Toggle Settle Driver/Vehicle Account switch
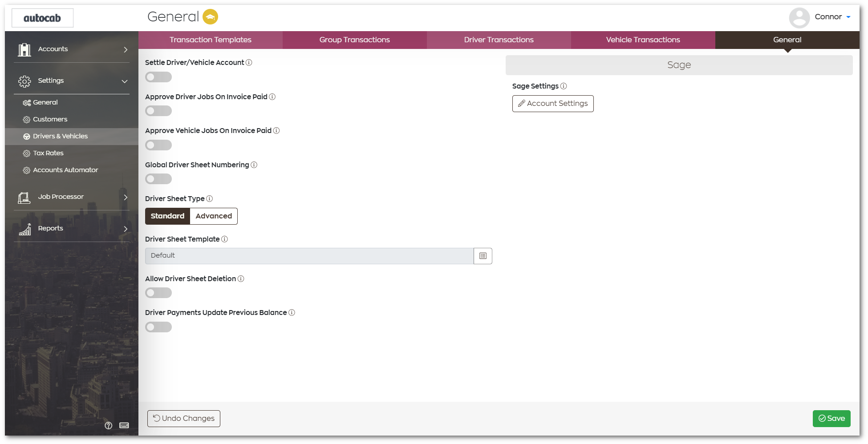 [158, 77]
